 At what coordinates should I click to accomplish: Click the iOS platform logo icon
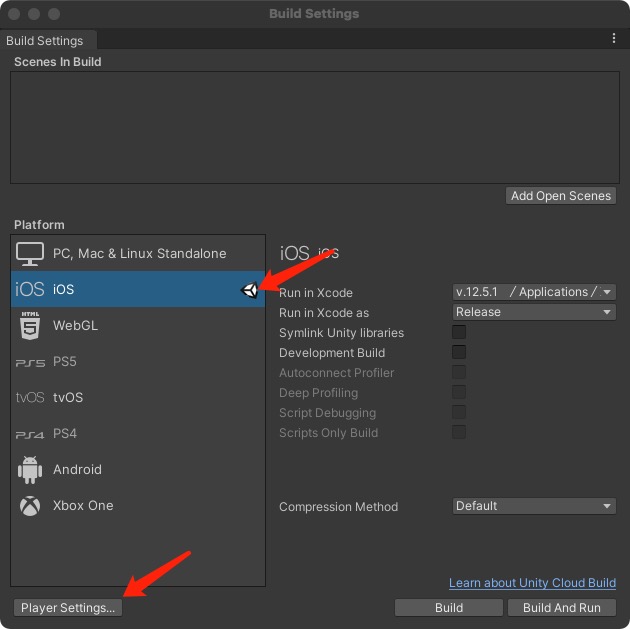(29, 289)
